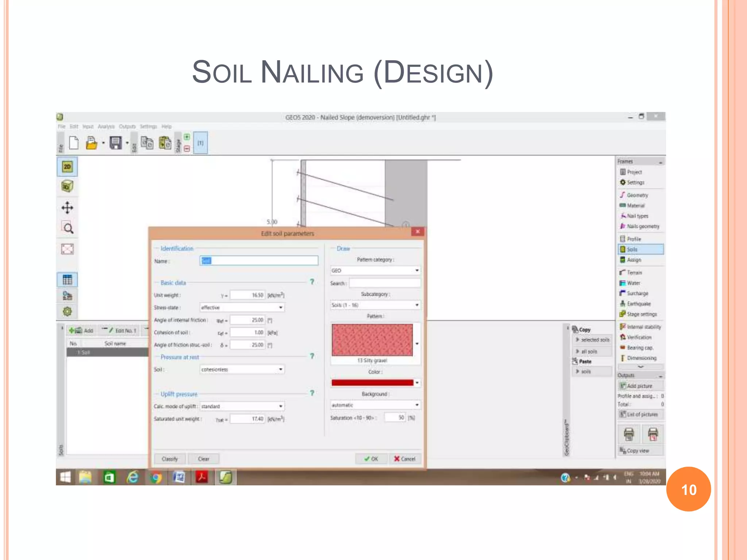The image size is (747, 560).
Task: Select the Soils frame
Action: [x=641, y=249]
